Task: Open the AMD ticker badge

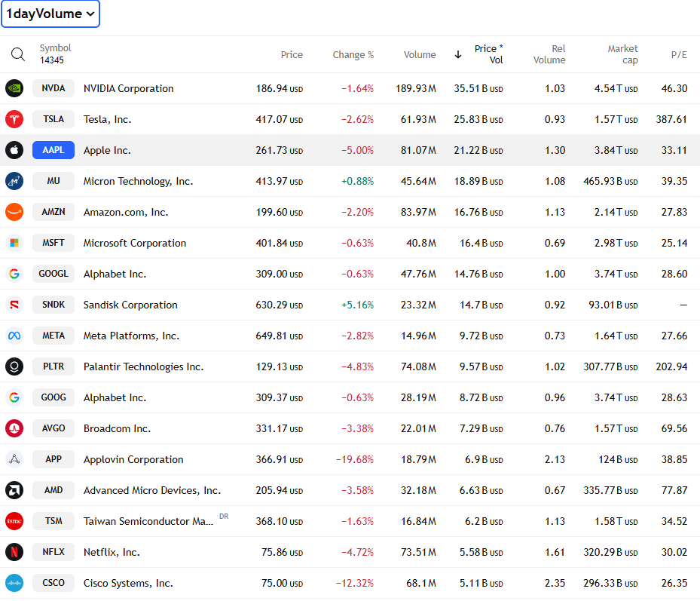Action: (x=53, y=490)
